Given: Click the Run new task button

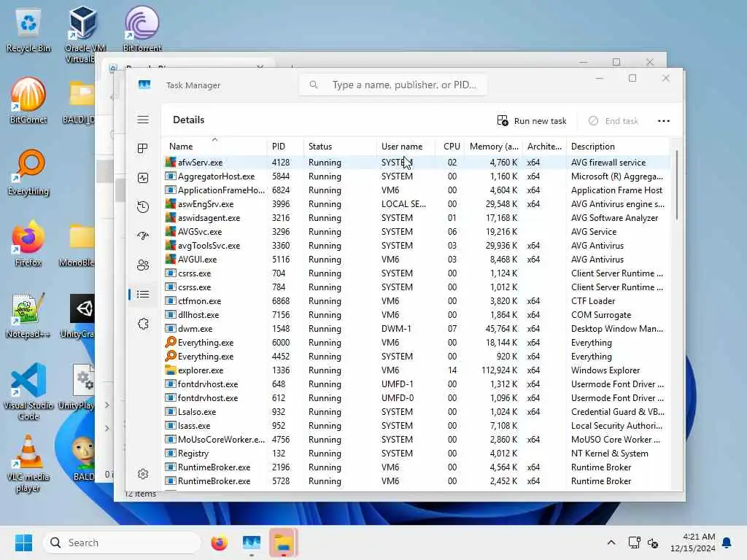Looking at the screenshot, I should [x=532, y=121].
